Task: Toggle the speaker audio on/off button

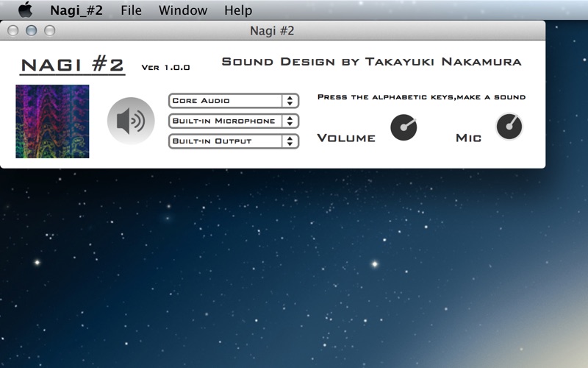Action: pos(131,121)
